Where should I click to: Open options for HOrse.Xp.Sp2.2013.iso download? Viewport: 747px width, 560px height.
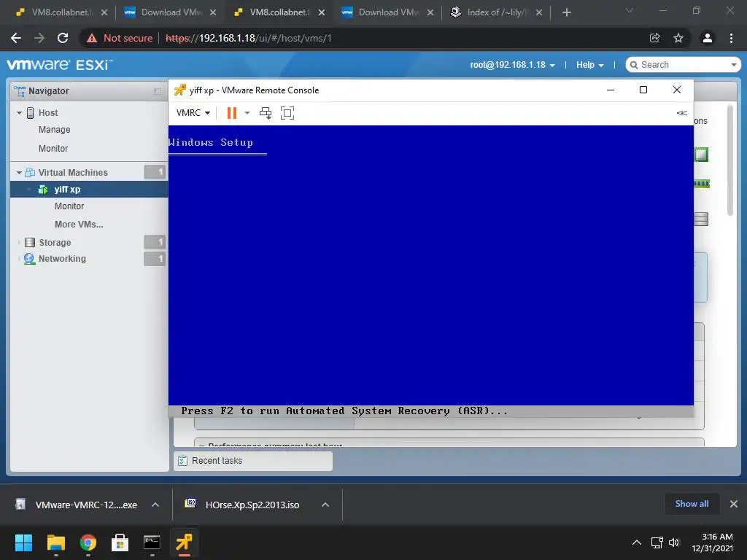tap(325, 505)
